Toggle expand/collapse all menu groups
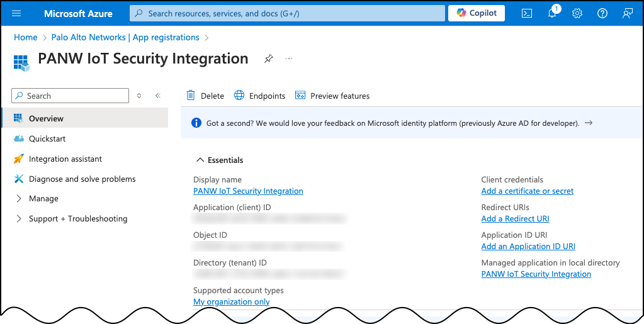The width and height of the screenshot is (644, 324). tap(139, 96)
